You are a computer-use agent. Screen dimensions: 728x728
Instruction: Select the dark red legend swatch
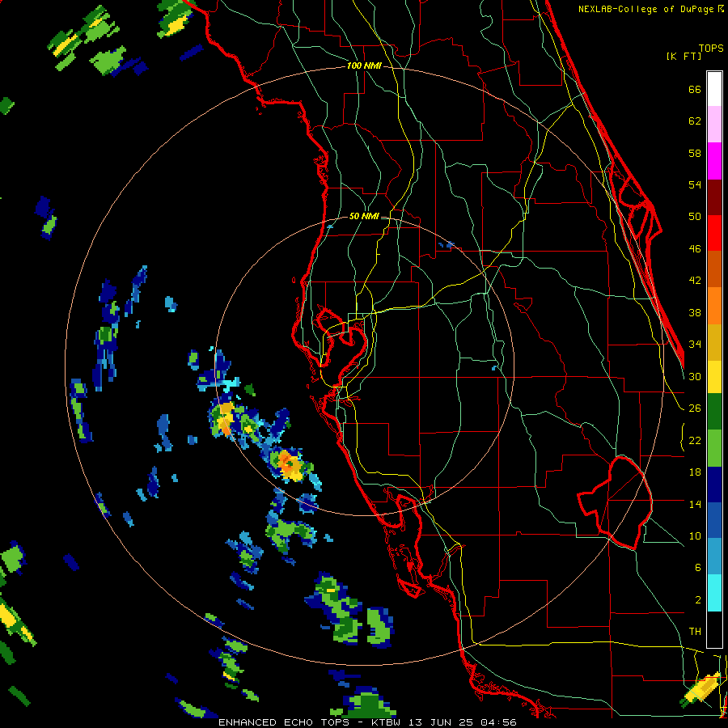pos(714,197)
